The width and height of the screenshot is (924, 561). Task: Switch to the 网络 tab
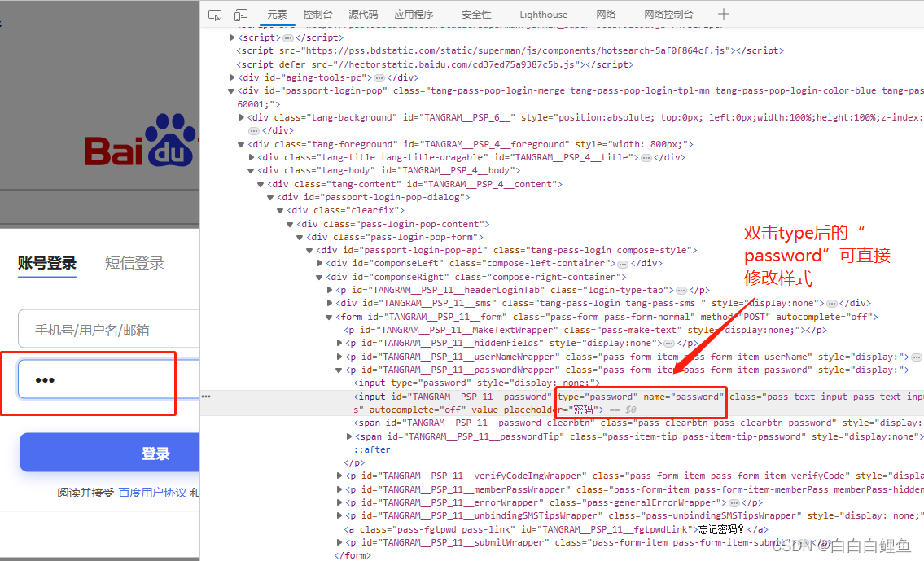(x=606, y=15)
